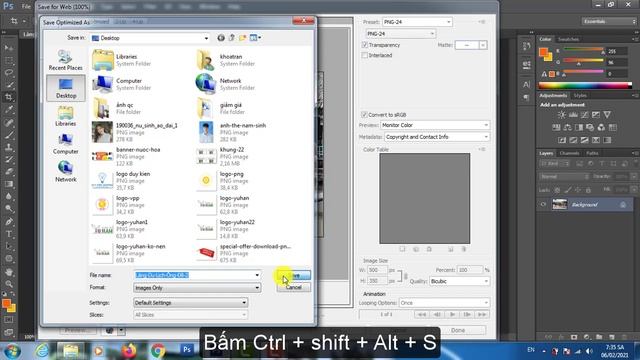Select the Crop tool in Photoshop toolbar
Viewport: 640px width, 360px height.
[9, 97]
